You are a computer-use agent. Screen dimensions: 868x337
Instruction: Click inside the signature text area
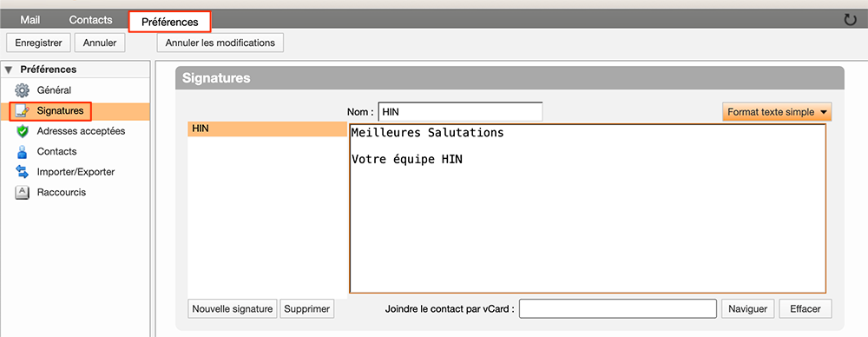(588, 208)
